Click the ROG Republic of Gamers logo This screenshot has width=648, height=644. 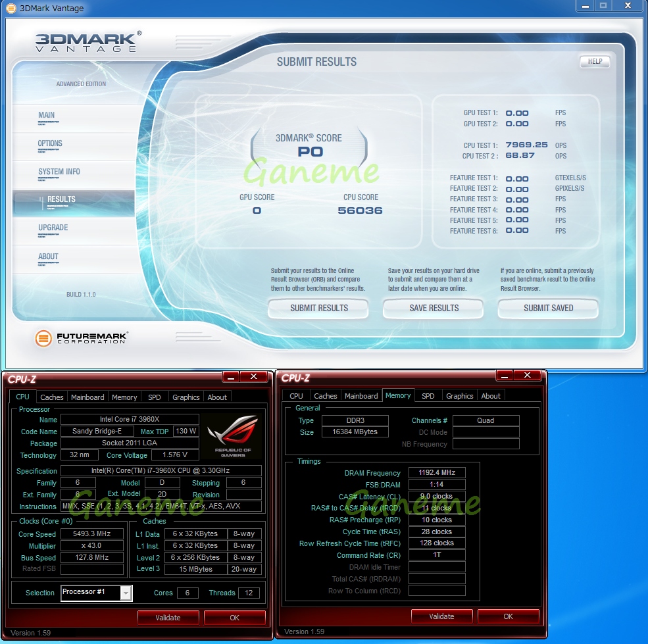[233, 436]
